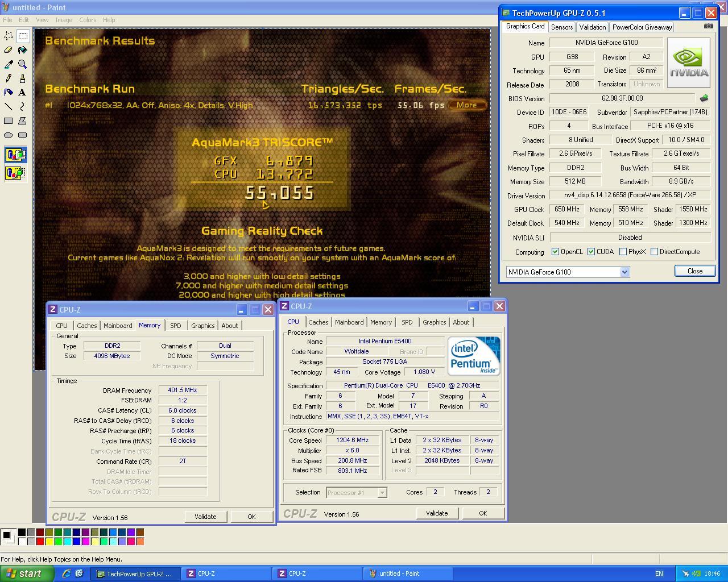Click the Intel Pentium logo in CPU-Z
Viewport: 728px width, 582px height.
click(474, 356)
